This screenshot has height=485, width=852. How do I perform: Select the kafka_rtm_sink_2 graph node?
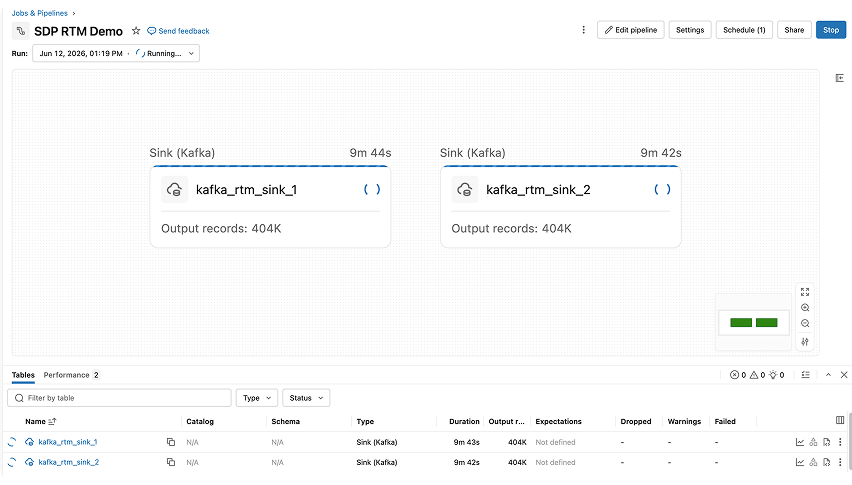coord(561,207)
